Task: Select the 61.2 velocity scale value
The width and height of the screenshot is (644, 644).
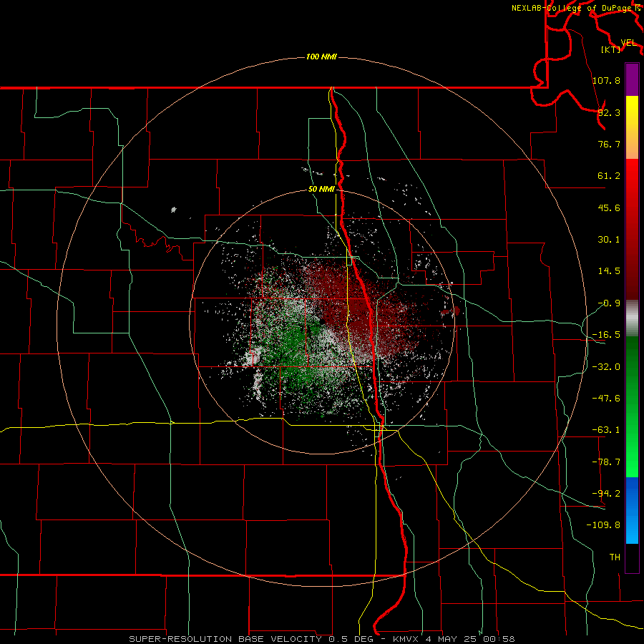Action: point(609,176)
